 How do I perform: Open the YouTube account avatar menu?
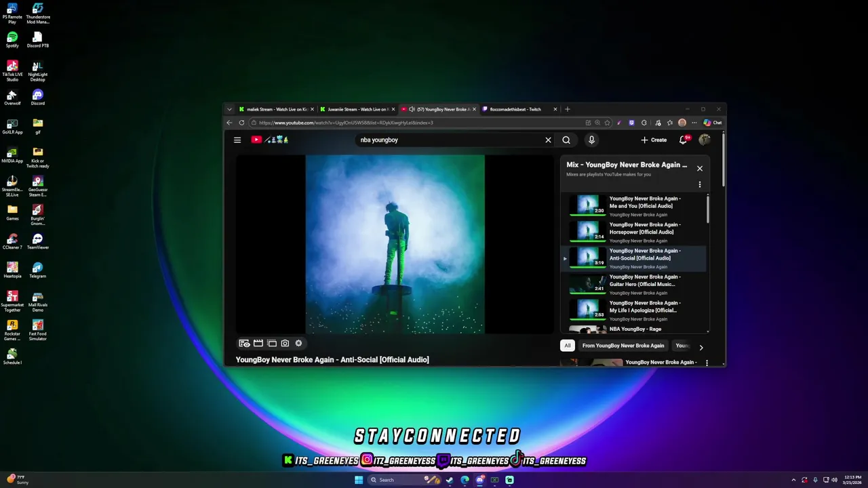tap(705, 140)
